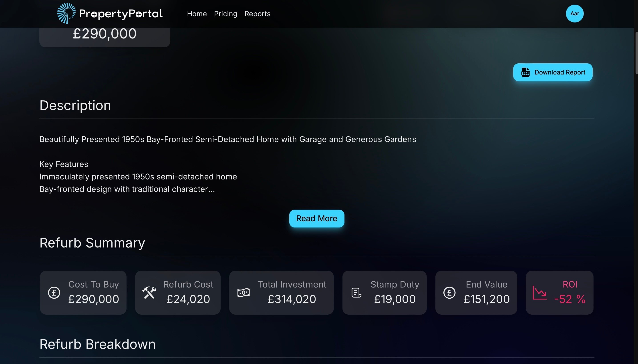
Task: Expand the description with Read More
Action: pos(316,219)
